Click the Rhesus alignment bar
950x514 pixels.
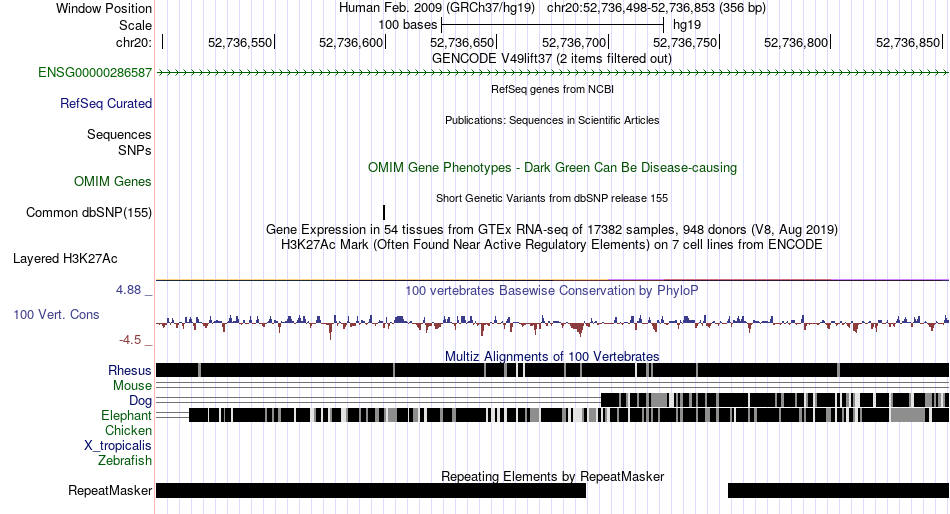[x=553, y=370]
